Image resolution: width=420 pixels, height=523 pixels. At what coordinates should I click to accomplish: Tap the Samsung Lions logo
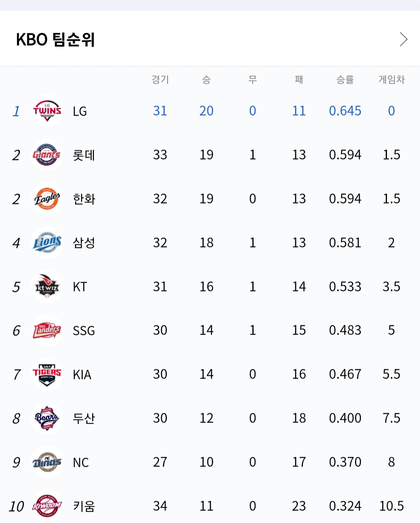coord(47,243)
